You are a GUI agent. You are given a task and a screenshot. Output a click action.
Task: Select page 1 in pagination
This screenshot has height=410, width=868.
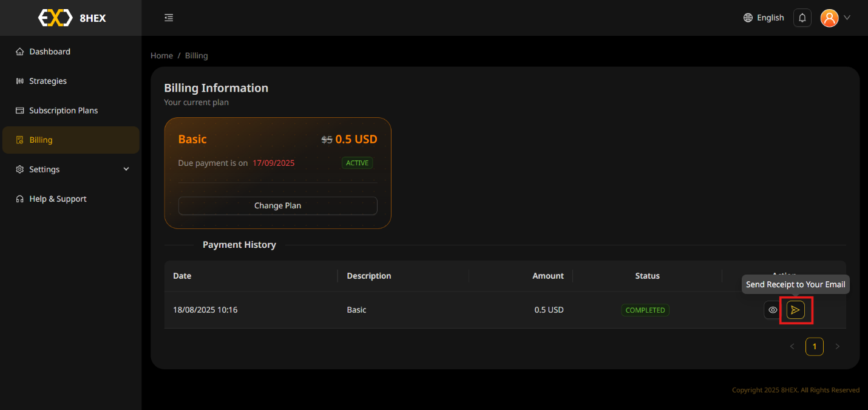[x=814, y=346]
